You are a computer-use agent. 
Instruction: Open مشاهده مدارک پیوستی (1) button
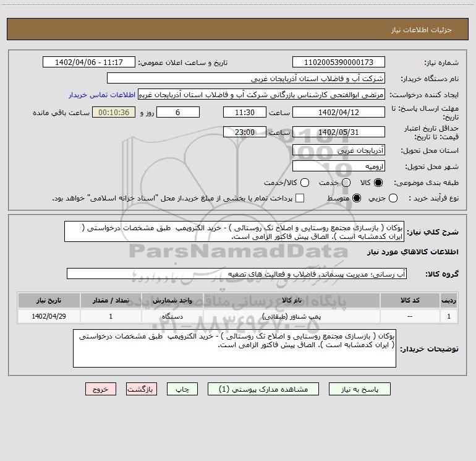[x=263, y=389]
